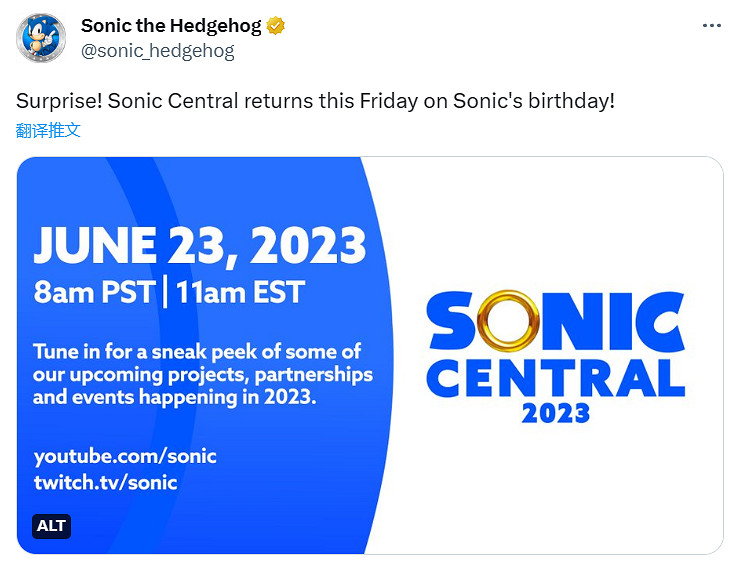This screenshot has width=740, height=570.
Task: Click the Sonic profile avatar
Action: click(x=41, y=39)
